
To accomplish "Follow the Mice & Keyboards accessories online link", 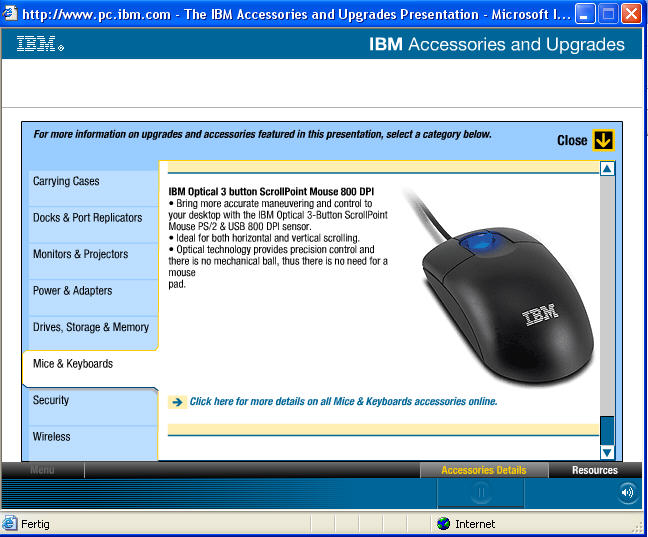I will [x=343, y=401].
